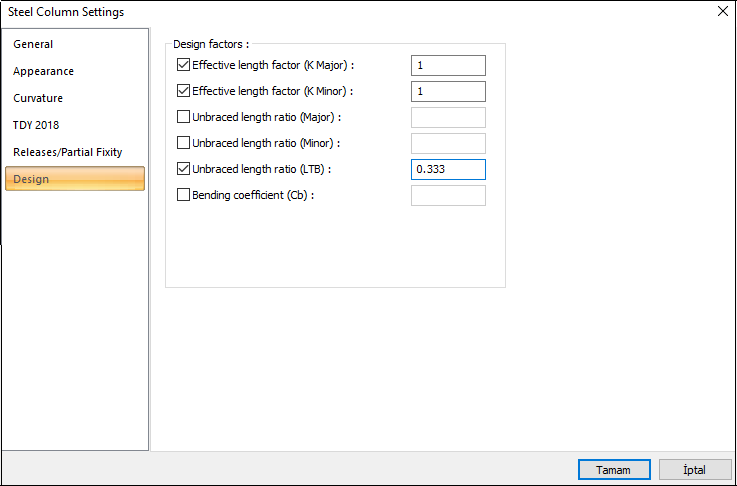Click the K Major value field
Viewport: 737px width, 486px height.
[x=448, y=65]
